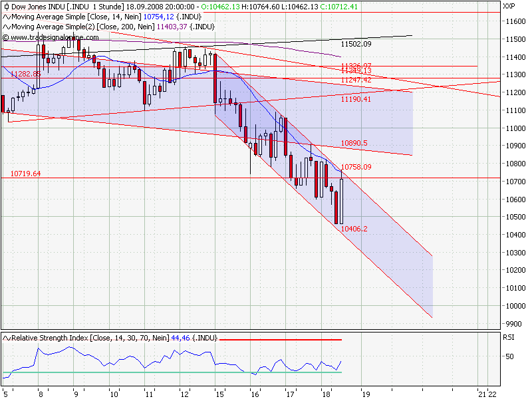This screenshot has height=399, width=532.
Task: Click the 10890.5 price label
Action: (x=354, y=143)
